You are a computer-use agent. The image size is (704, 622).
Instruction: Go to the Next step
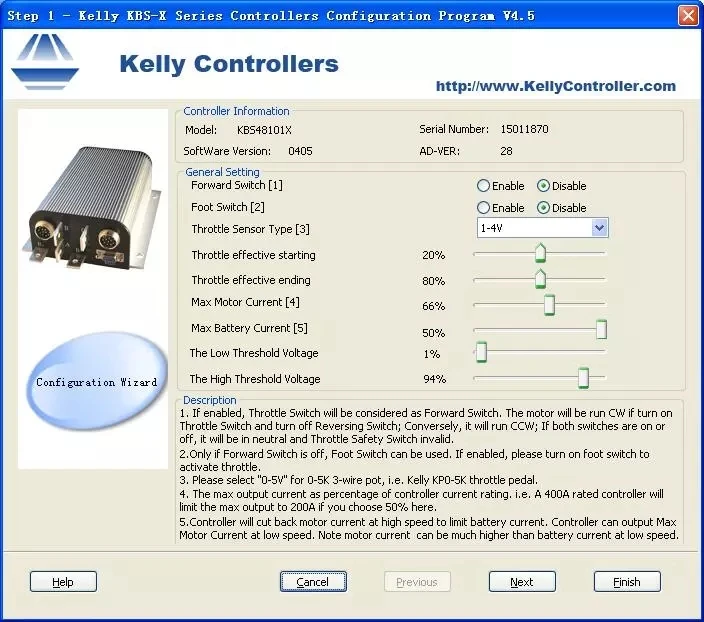pos(522,582)
